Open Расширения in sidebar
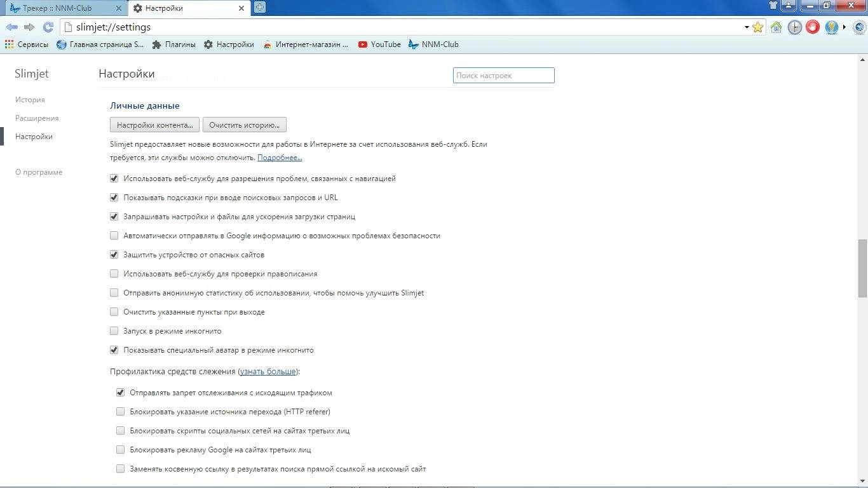 pyautogui.click(x=37, y=118)
